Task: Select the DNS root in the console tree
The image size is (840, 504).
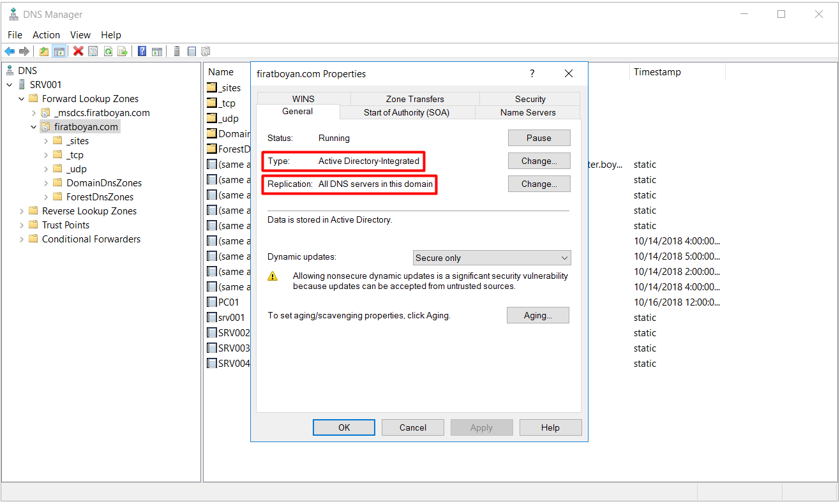Action: [x=27, y=71]
